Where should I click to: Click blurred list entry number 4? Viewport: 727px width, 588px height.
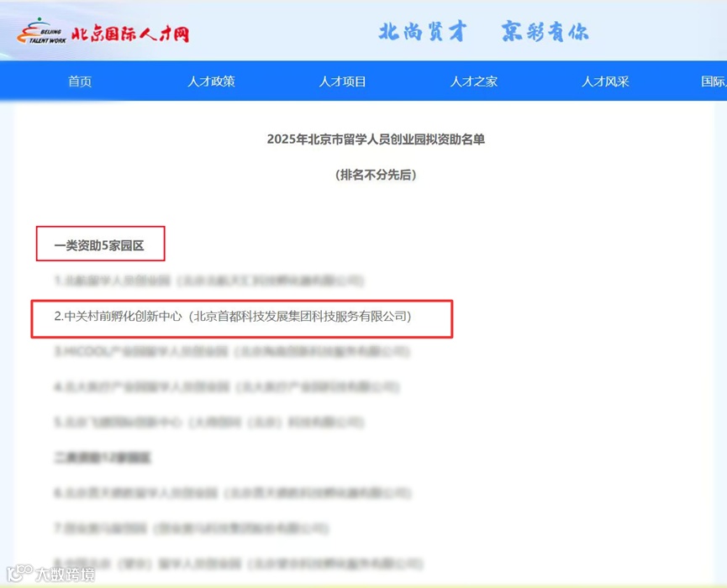pos(226,387)
